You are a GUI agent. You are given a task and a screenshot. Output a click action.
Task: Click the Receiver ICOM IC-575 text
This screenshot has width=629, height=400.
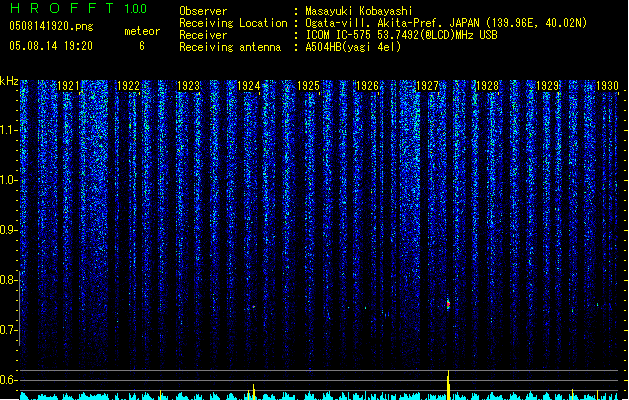coord(402,35)
